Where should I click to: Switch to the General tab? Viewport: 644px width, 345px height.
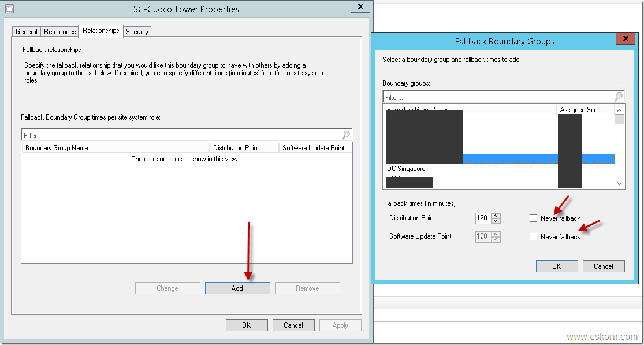pos(27,31)
